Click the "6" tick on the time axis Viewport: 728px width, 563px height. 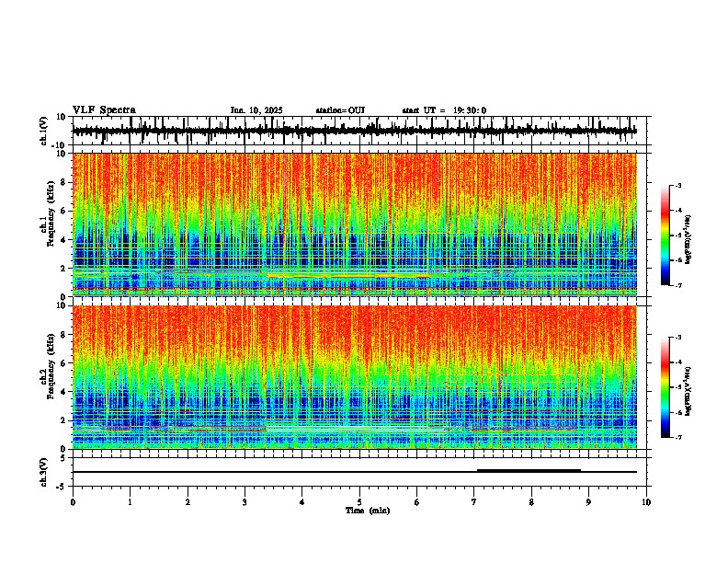[416, 502]
